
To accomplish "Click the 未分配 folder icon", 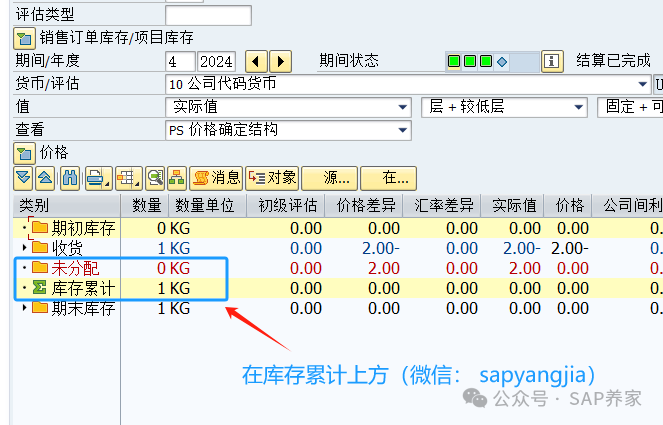I will coord(40,267).
